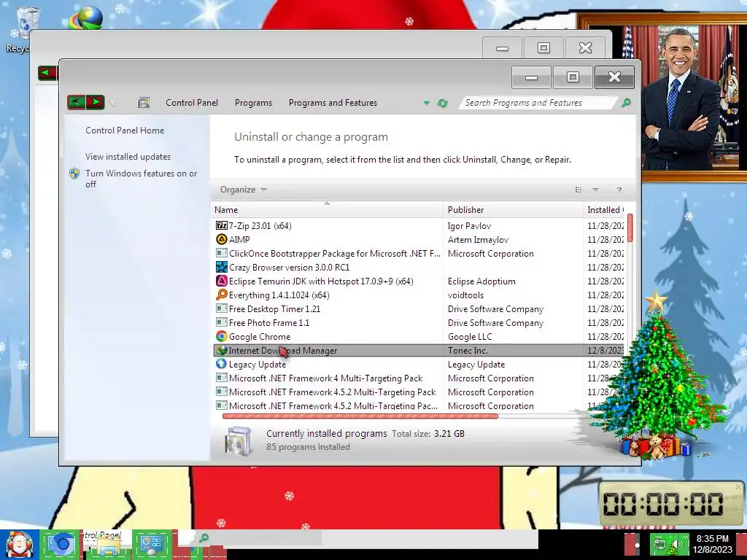The height and width of the screenshot is (560, 747).
Task: Sort by Installed On column header
Action: point(605,209)
